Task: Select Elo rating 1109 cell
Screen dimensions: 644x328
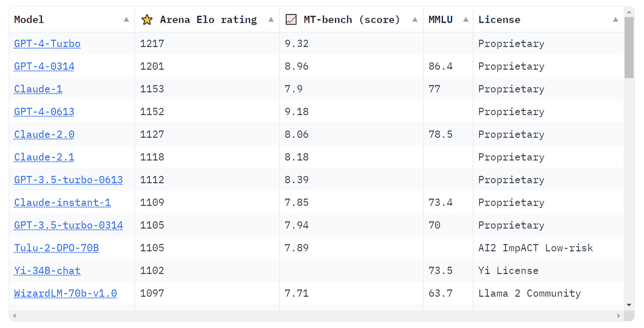Action: click(207, 202)
